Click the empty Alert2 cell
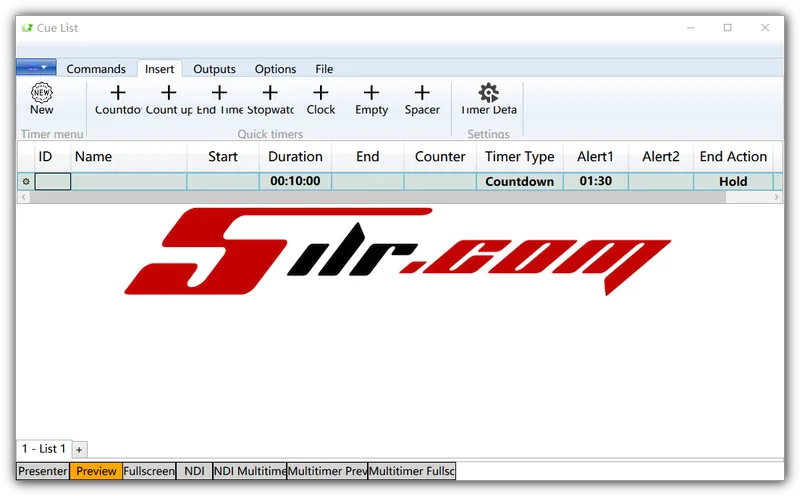Viewport: 800px width, 496px height. pos(661,181)
